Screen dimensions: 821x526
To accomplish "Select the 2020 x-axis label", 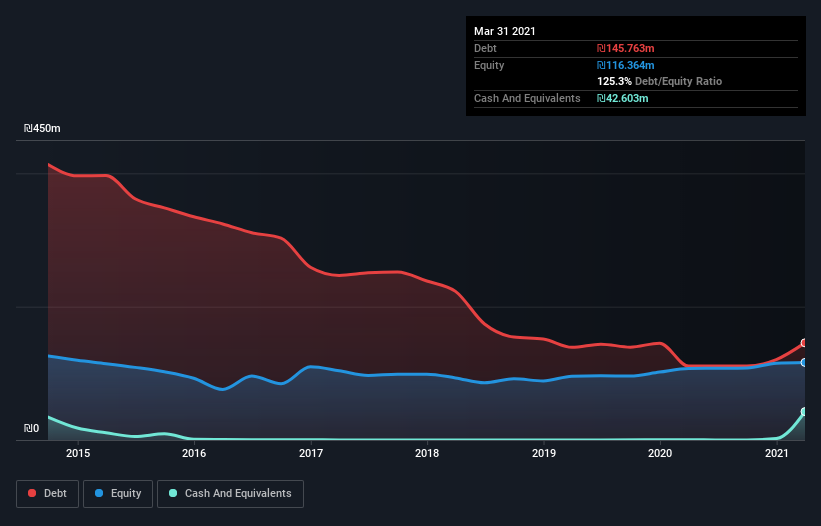I will 660,453.
